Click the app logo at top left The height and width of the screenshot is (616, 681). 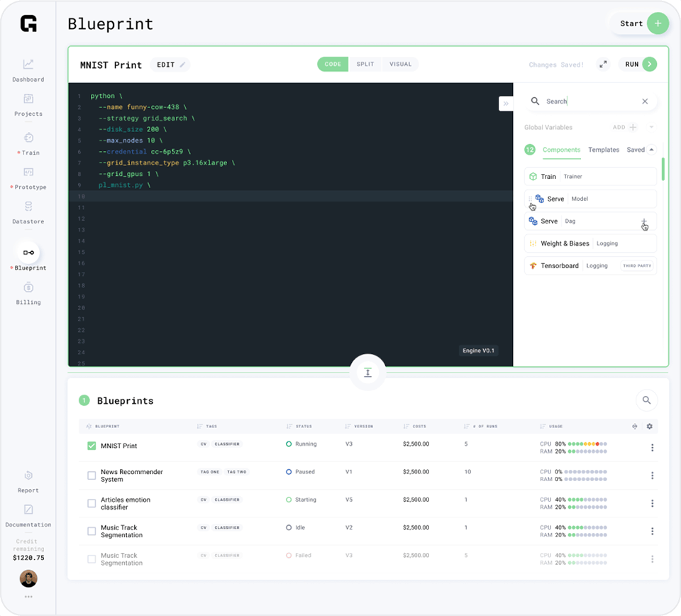coord(28,23)
